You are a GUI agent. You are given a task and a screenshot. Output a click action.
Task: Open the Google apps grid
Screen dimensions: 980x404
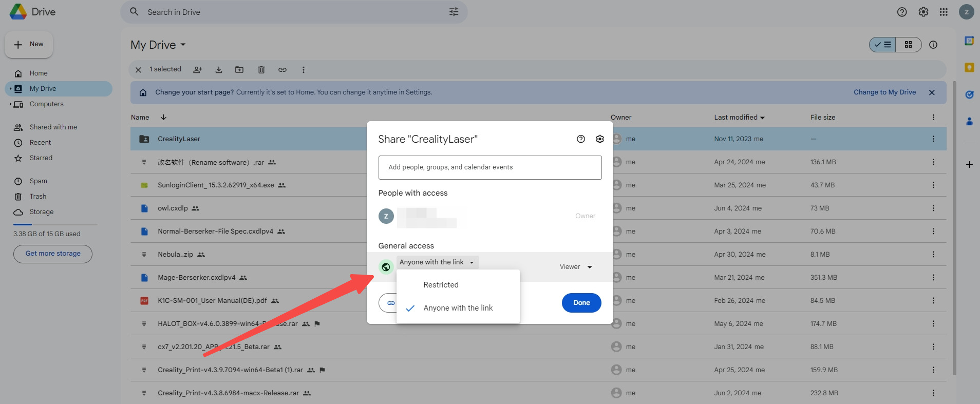944,12
